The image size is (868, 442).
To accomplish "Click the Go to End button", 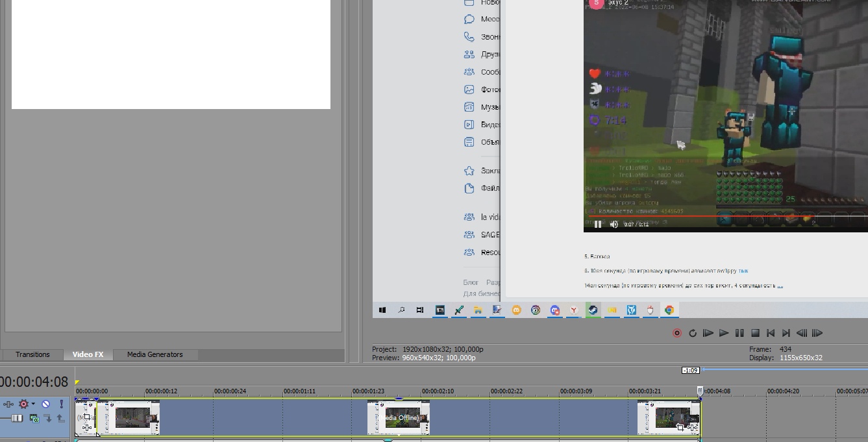I will point(786,333).
